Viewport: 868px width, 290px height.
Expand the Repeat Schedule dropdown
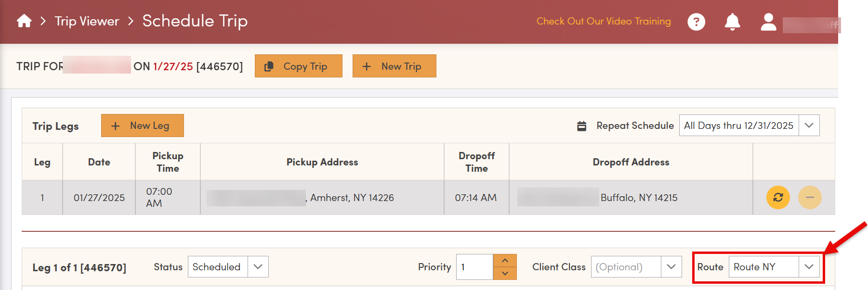coord(749,126)
